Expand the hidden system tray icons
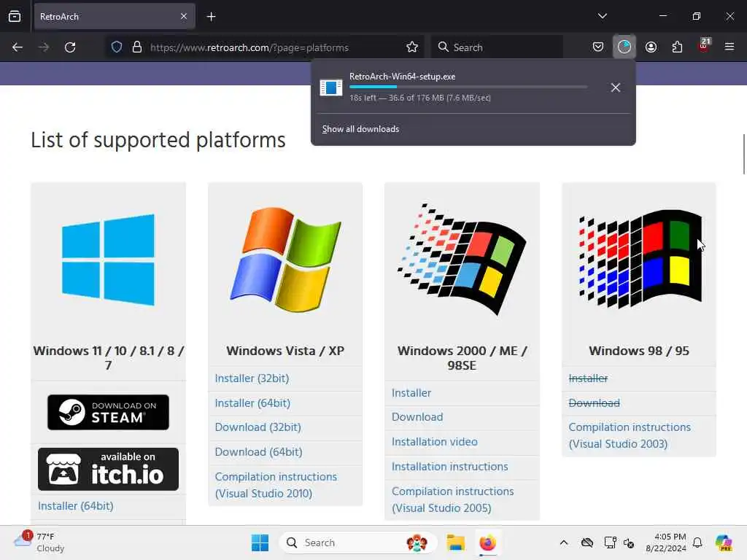The image size is (747, 560). coord(564,542)
